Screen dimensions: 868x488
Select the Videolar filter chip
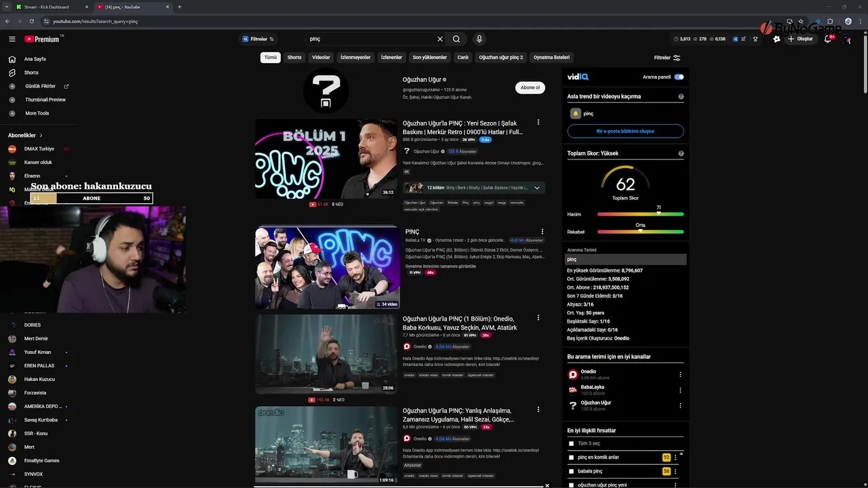point(321,58)
